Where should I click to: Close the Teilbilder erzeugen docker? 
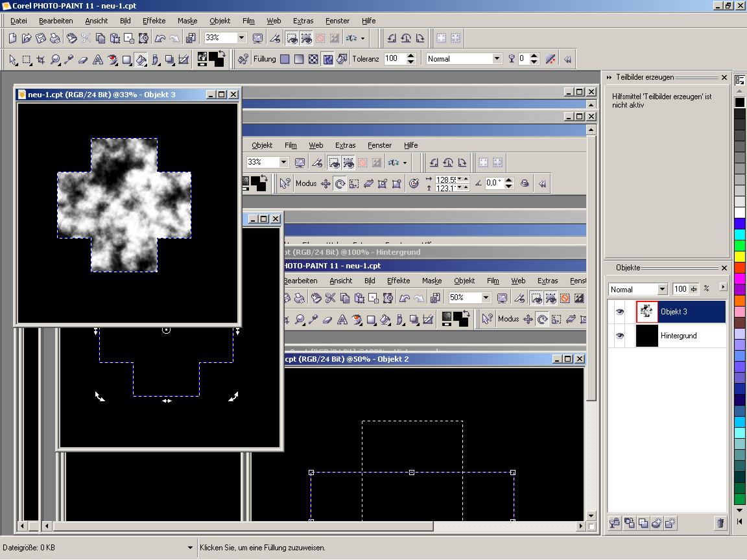(724, 78)
